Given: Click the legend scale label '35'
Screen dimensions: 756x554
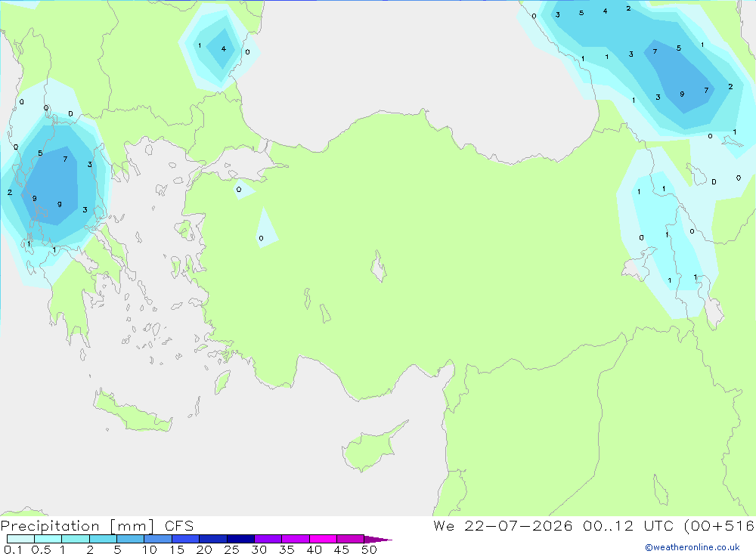Looking at the screenshot, I should coord(287,549).
